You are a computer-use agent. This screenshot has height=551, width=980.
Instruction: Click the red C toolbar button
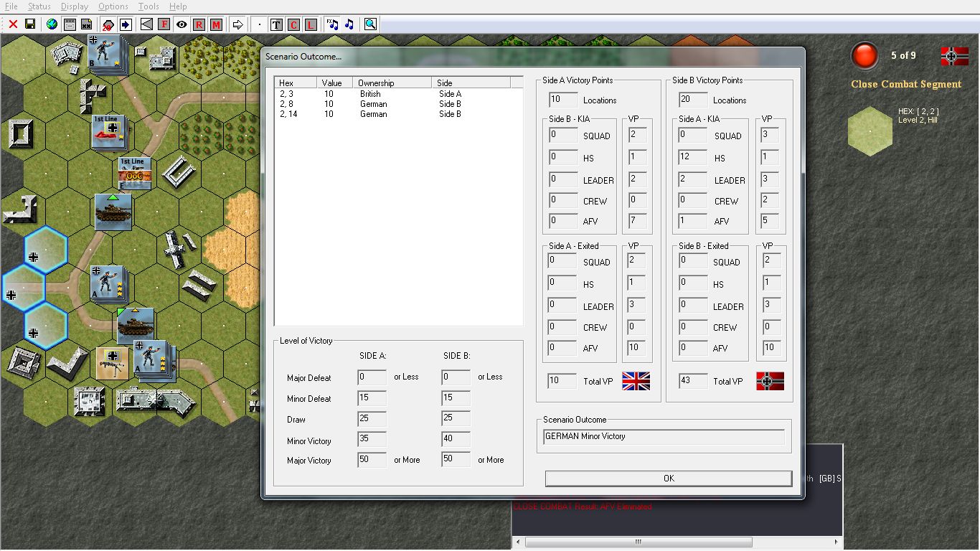point(293,24)
